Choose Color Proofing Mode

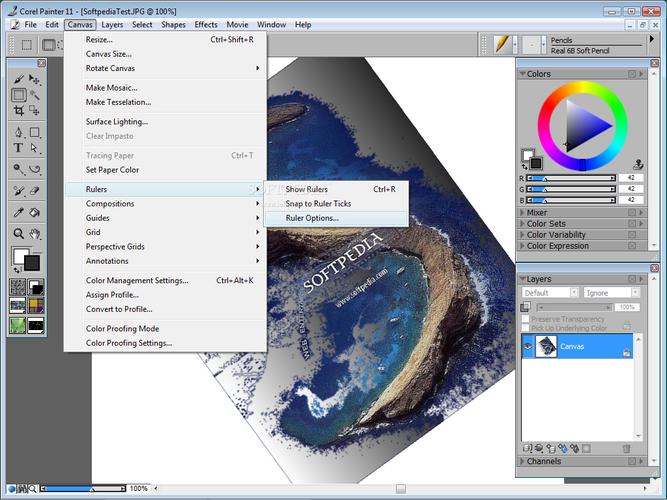click(x=165, y=329)
